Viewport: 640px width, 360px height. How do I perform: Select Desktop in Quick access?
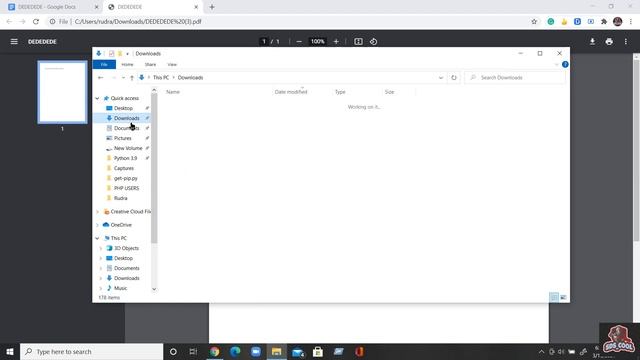[x=122, y=108]
